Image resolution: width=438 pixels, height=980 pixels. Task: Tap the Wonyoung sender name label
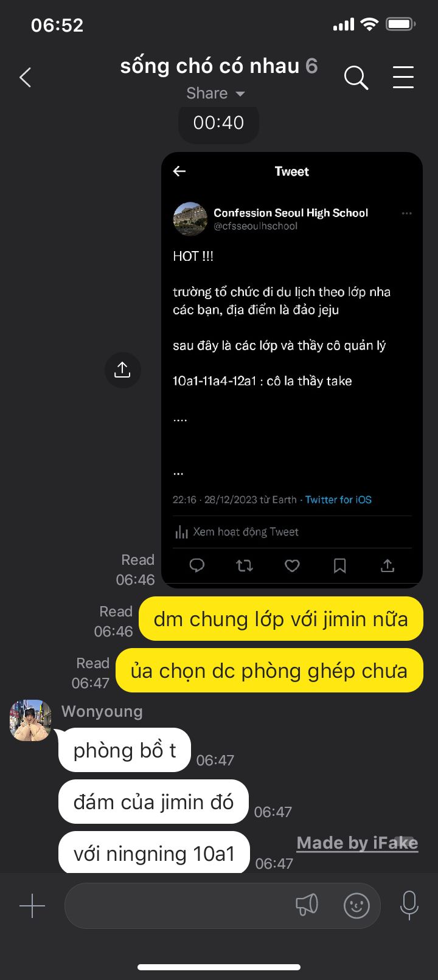[x=102, y=711]
